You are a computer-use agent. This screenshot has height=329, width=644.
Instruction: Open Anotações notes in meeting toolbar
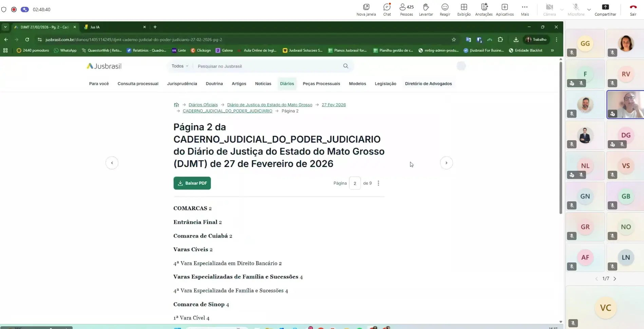pos(484,10)
